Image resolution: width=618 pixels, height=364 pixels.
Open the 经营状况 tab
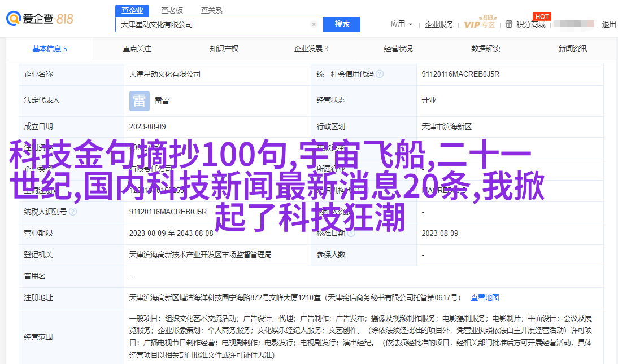click(x=398, y=49)
